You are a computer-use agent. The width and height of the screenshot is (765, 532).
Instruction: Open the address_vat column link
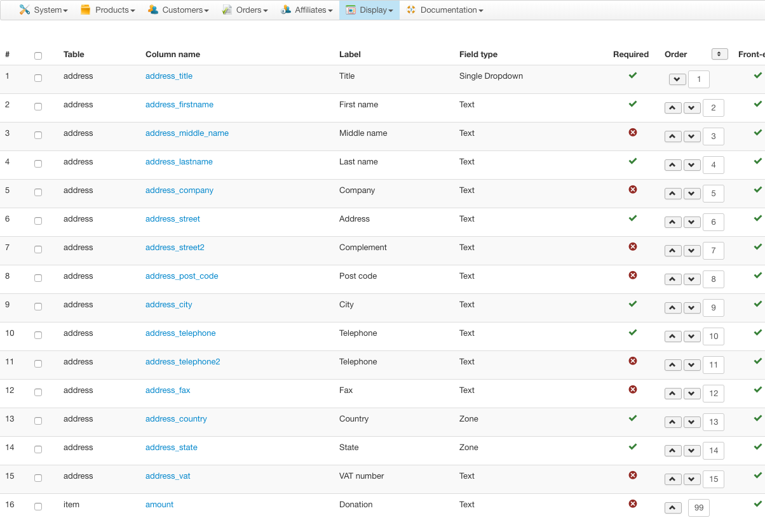(168, 476)
